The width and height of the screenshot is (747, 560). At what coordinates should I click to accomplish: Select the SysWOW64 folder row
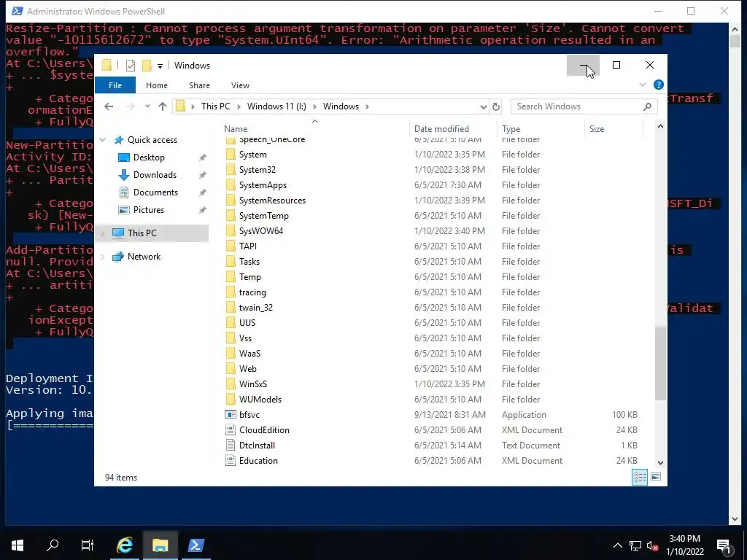tap(433, 231)
